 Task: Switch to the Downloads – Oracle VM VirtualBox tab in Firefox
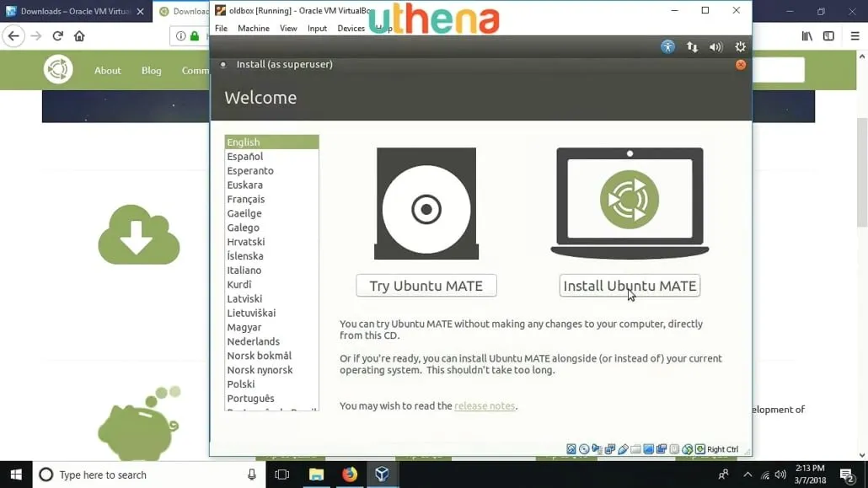pyautogui.click(x=76, y=11)
